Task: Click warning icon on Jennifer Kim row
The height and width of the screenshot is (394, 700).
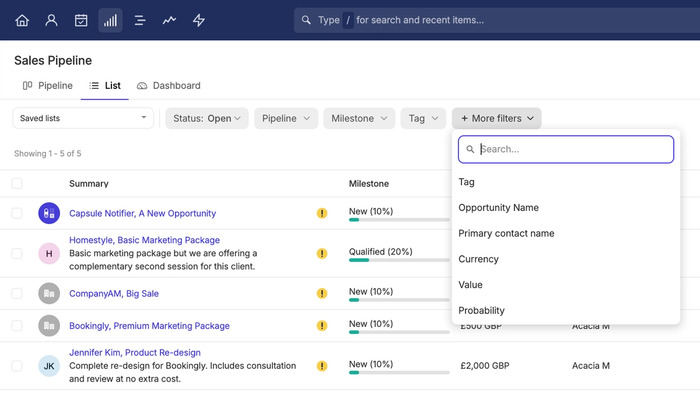Action: (322, 366)
